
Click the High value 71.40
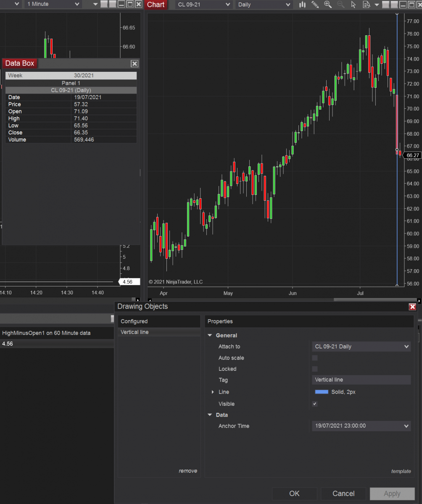pyautogui.click(x=81, y=118)
